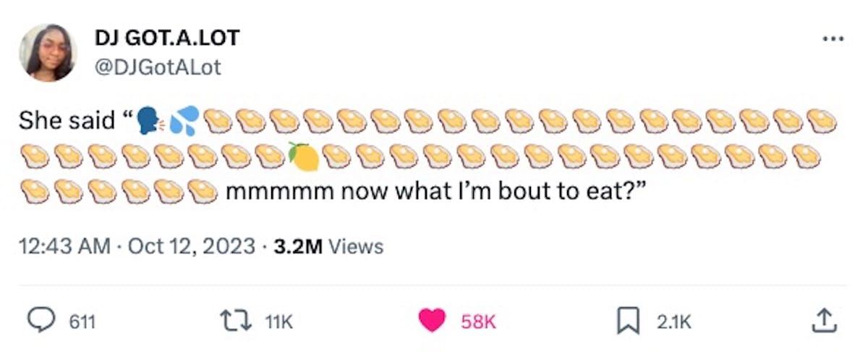Toggle the pink heart like button
This screenshot has height=352, width=868.
click(x=433, y=321)
